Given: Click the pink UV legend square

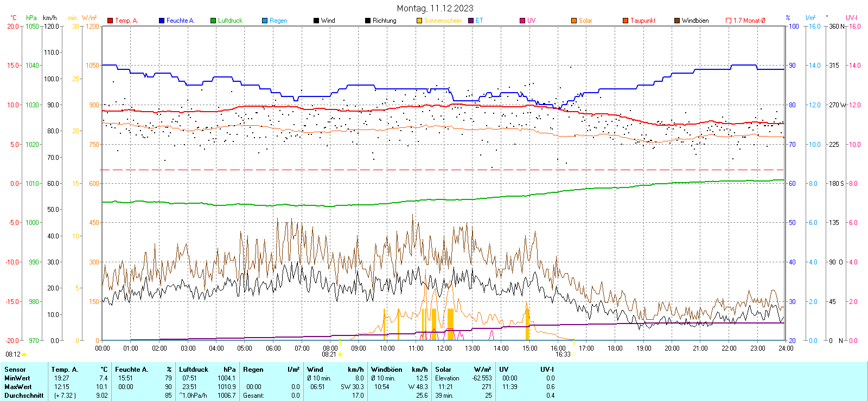Looking at the screenshot, I should (522, 21).
